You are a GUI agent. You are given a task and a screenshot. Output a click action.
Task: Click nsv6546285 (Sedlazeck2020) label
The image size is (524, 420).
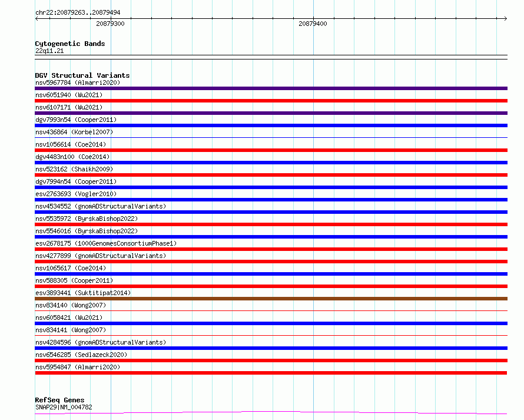pyautogui.click(x=81, y=355)
